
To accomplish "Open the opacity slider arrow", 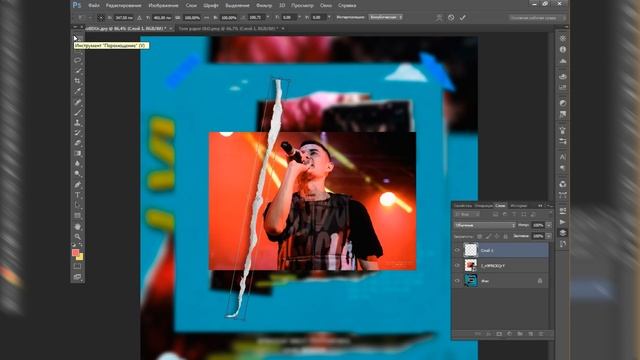I will pos(549,225).
